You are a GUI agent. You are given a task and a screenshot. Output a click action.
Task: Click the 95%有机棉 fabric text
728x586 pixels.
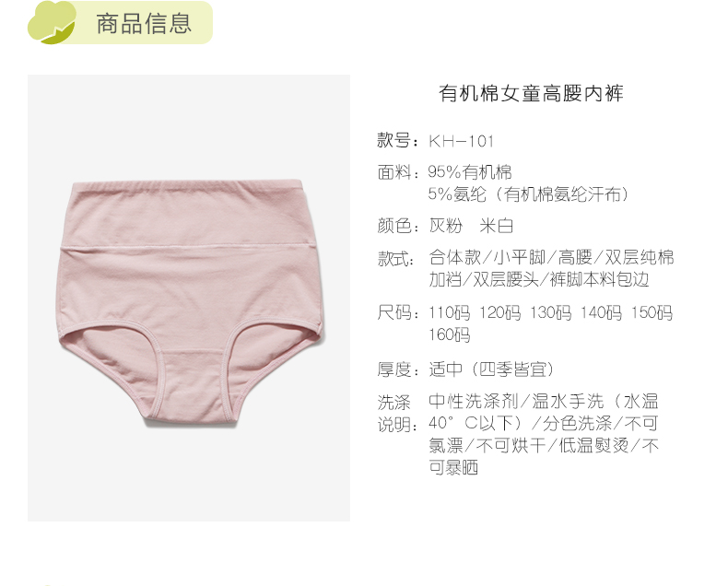pos(470,172)
